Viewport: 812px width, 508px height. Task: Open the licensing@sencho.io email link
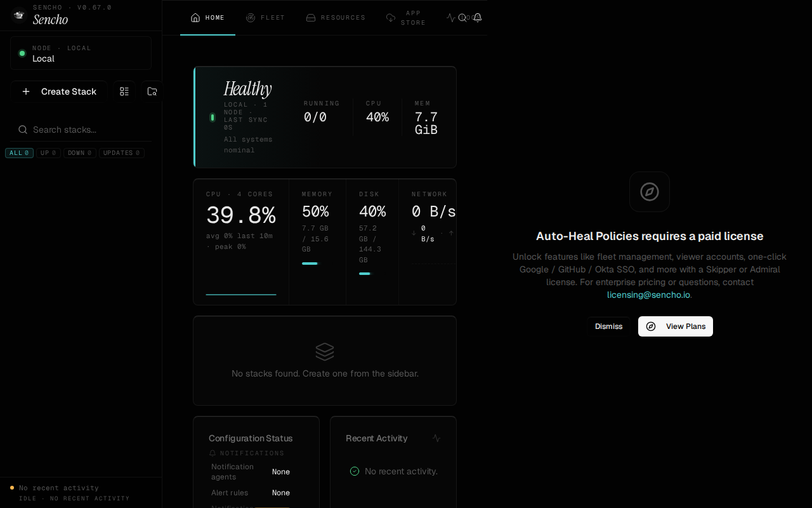pos(648,295)
